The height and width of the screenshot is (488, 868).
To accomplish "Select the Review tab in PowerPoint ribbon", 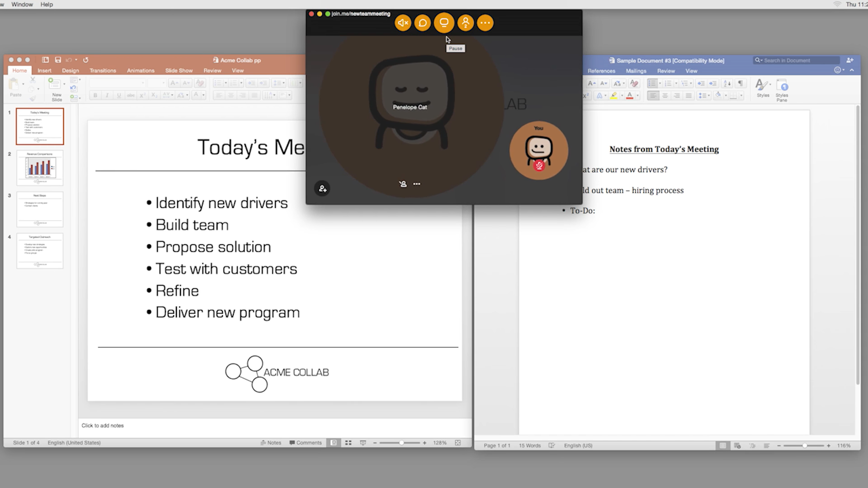I will 212,70.
